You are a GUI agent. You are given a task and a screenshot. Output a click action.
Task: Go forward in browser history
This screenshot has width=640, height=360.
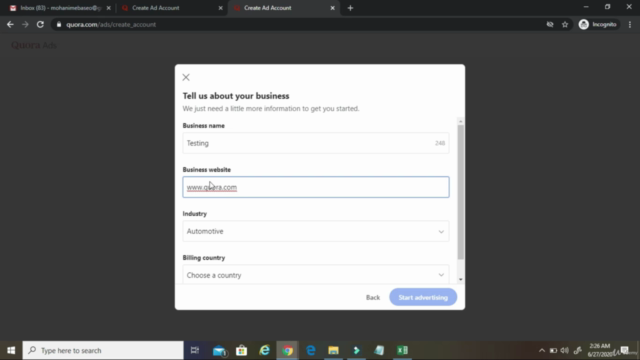(25, 24)
